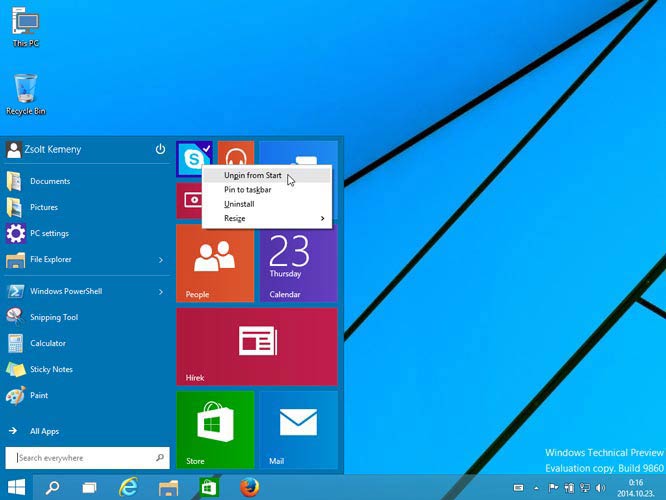Screen dimensions: 666x500
Task: Open the Calendar tile
Action: point(299,265)
